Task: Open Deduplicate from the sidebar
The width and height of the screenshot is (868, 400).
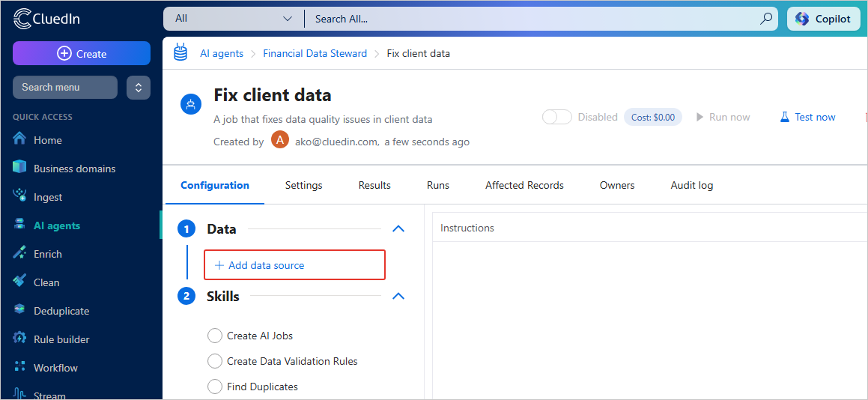Action: point(61,311)
